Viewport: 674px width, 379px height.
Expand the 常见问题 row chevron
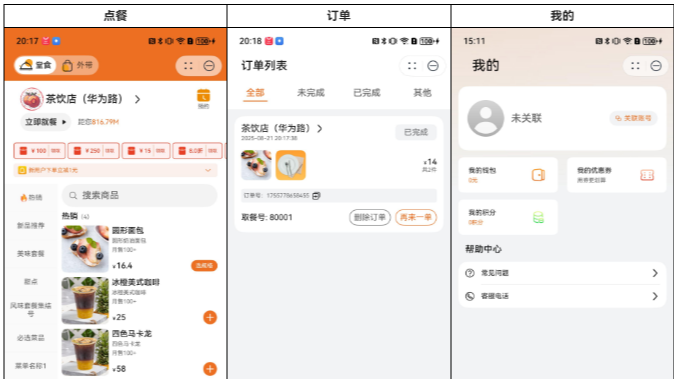[655, 273]
